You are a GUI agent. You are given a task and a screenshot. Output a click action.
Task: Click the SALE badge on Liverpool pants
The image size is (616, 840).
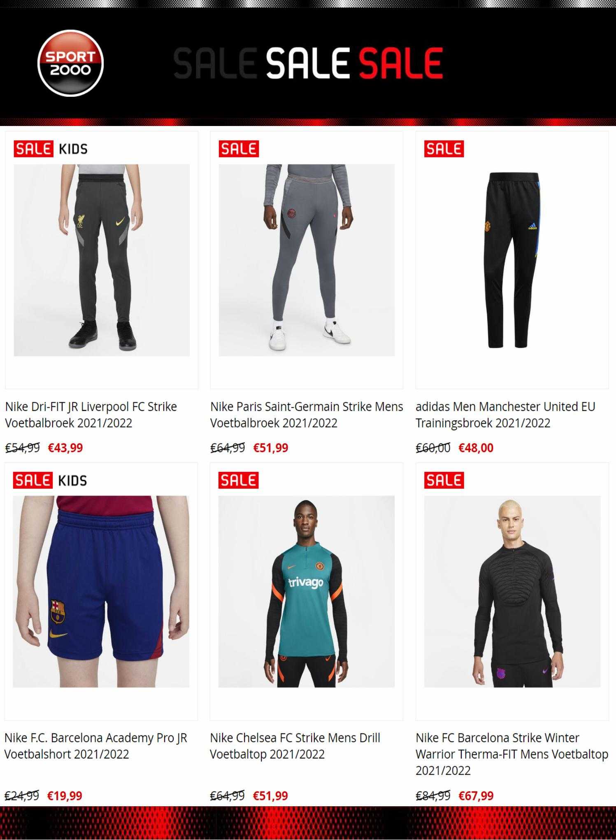pyautogui.click(x=33, y=149)
